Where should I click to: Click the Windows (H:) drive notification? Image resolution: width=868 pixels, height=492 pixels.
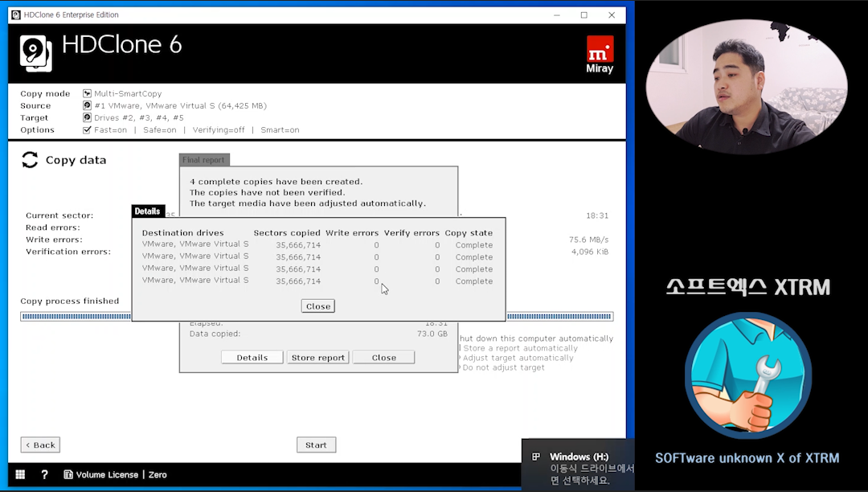tap(579, 465)
